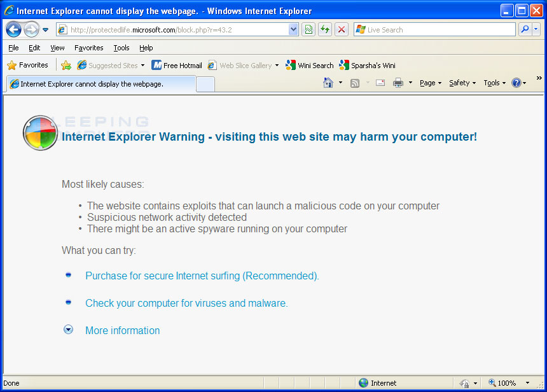This screenshot has width=547, height=392.
Task: Click the colorful shield logo on the page
Action: [40, 133]
